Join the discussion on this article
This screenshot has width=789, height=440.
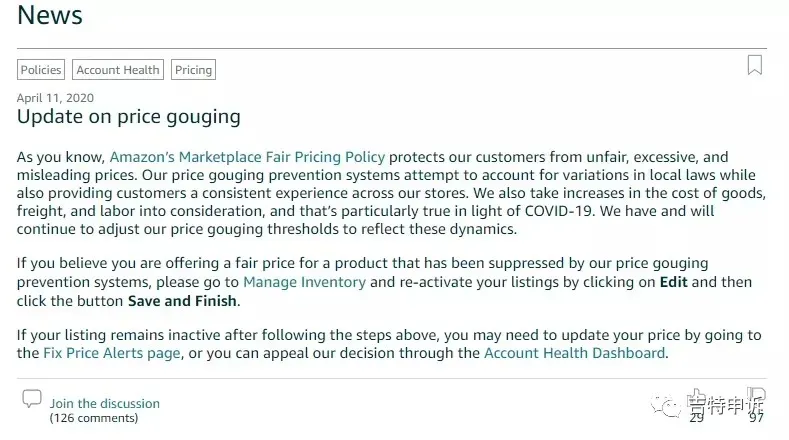(x=105, y=403)
